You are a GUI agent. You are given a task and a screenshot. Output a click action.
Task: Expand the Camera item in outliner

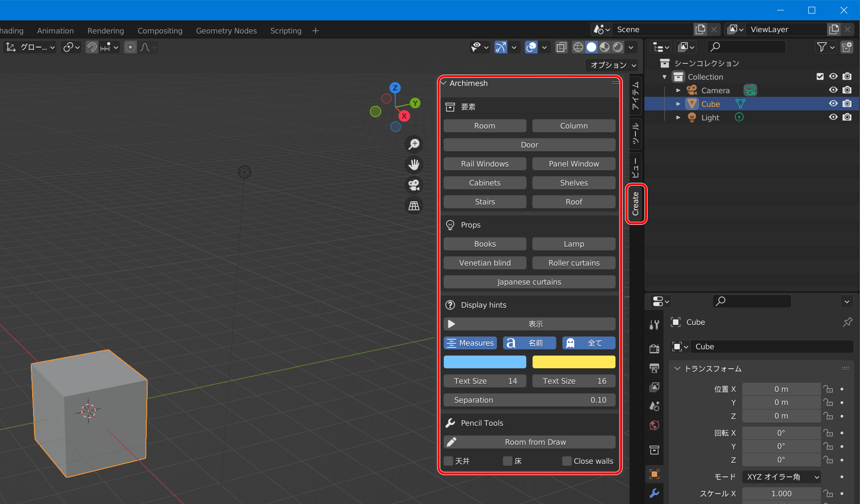click(678, 90)
